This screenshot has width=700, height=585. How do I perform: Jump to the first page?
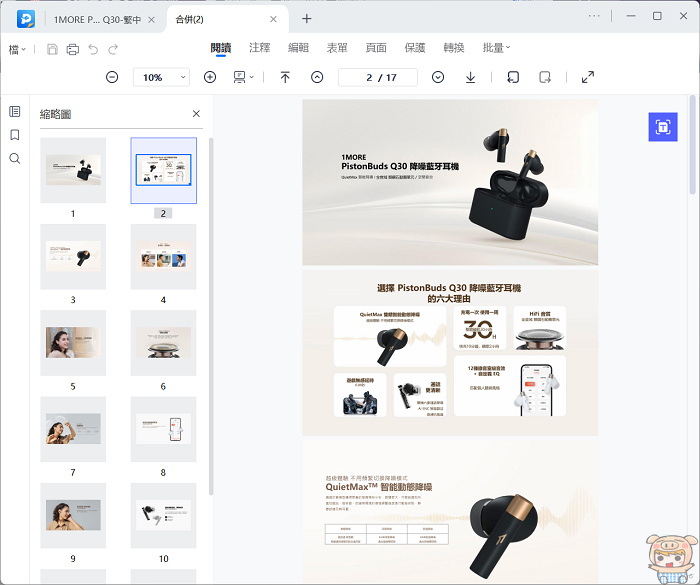285,77
